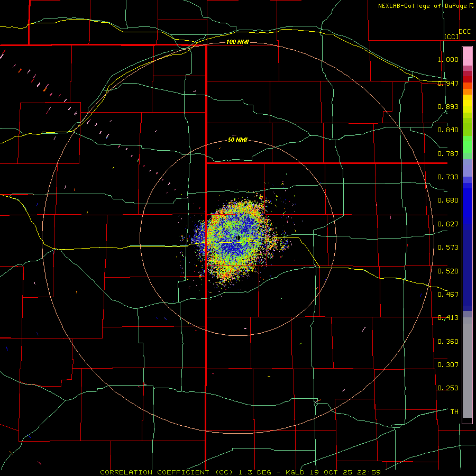The height and width of the screenshot is (476, 476).
Task: Select the 0.307 scale value
Action: 448,365
